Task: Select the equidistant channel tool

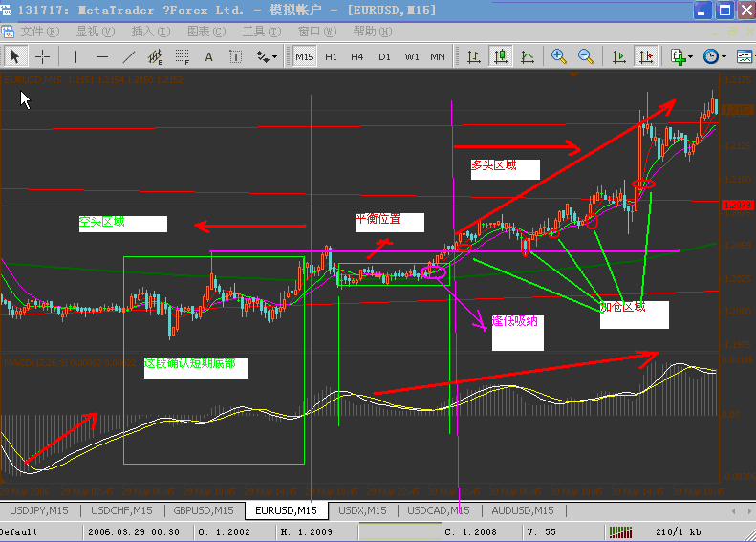Action: 155,57
